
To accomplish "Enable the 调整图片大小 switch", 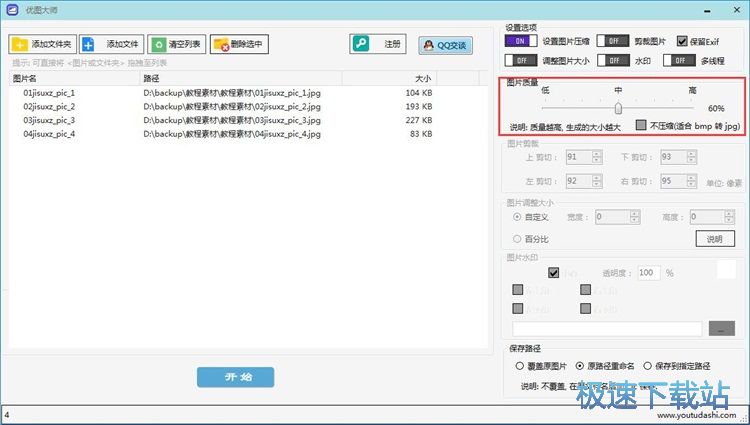I will point(521,61).
